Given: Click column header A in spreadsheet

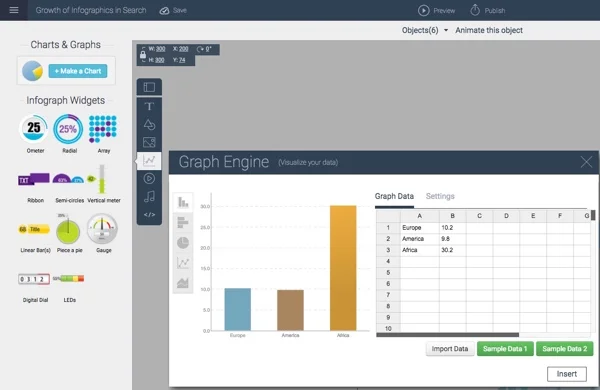Looking at the screenshot, I should (420, 216).
